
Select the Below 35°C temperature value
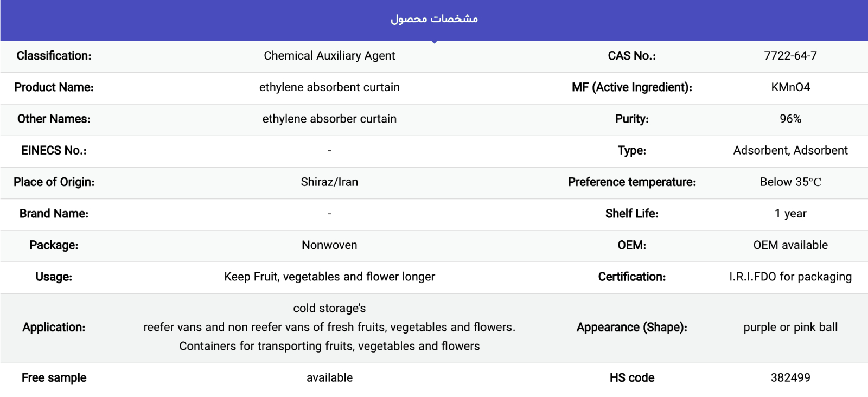790,182
